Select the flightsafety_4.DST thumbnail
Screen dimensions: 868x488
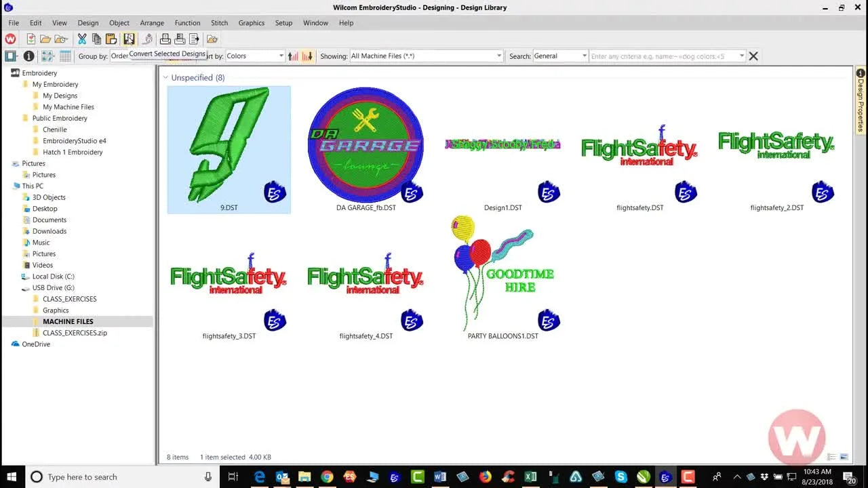(x=366, y=278)
